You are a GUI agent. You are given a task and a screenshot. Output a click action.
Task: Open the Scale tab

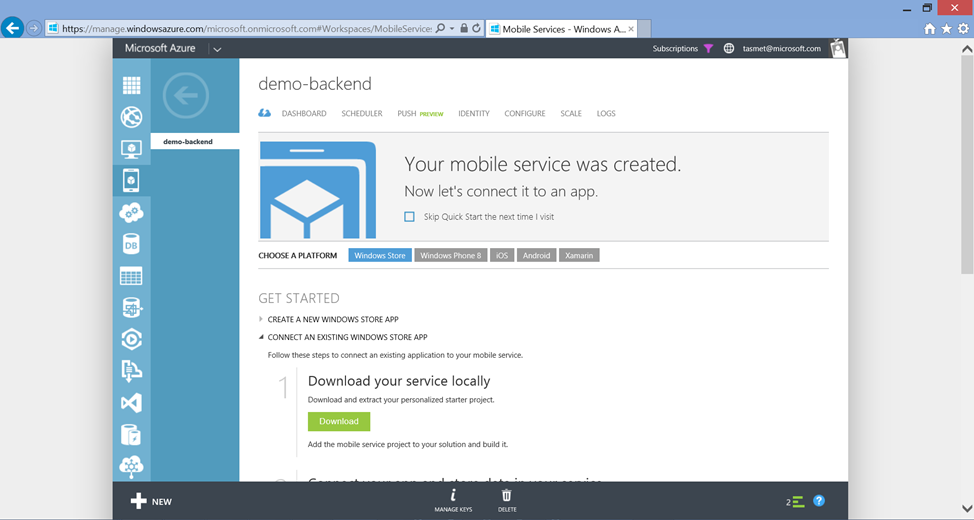(x=571, y=114)
